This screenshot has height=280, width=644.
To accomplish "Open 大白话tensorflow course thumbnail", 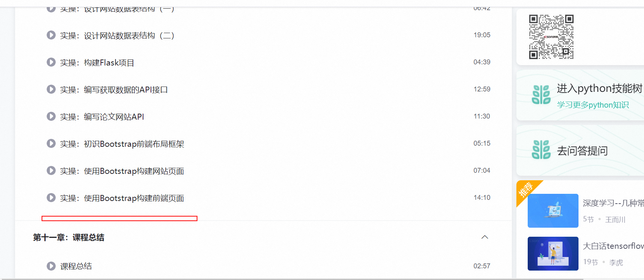I will tap(553, 254).
